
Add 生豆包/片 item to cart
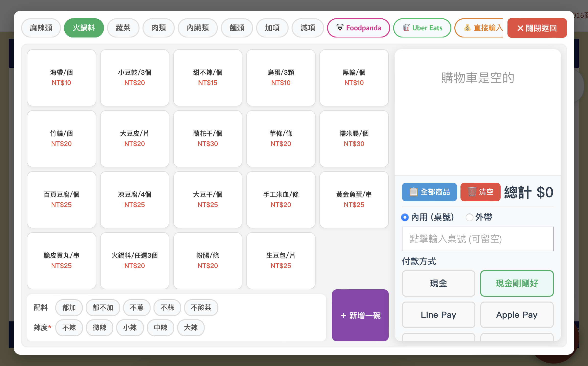point(281,261)
